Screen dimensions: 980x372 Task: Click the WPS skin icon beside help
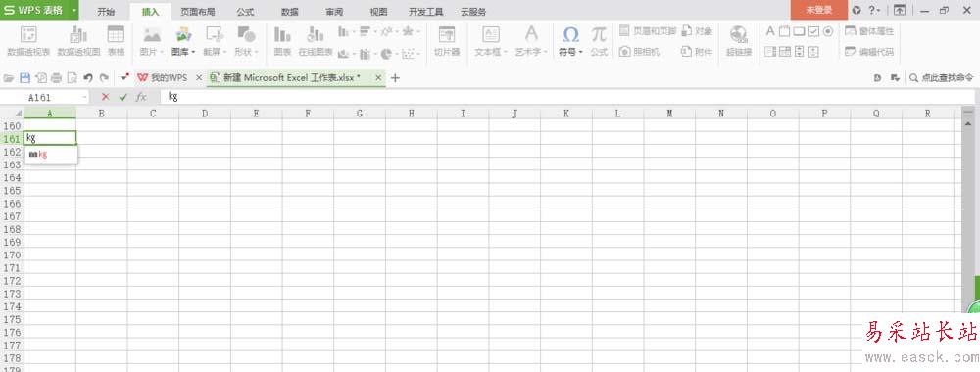point(857,11)
